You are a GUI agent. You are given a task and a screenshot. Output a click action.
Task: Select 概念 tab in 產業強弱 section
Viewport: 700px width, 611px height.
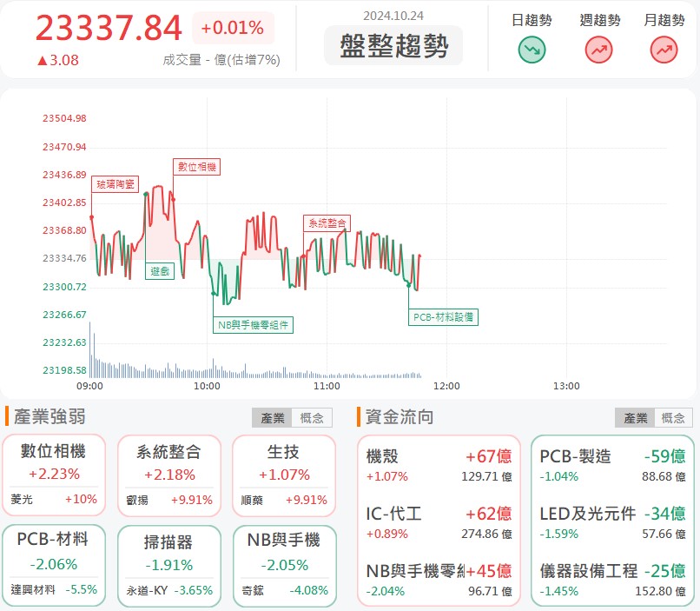point(312,418)
